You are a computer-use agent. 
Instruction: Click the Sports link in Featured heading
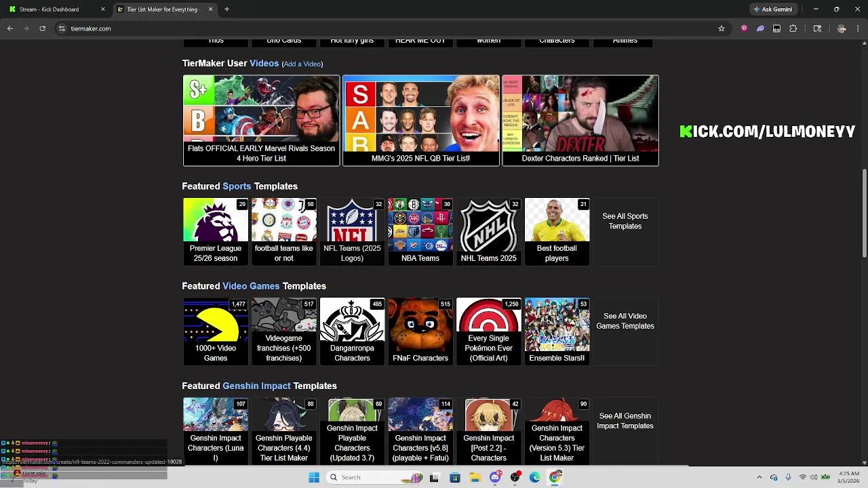tap(237, 186)
